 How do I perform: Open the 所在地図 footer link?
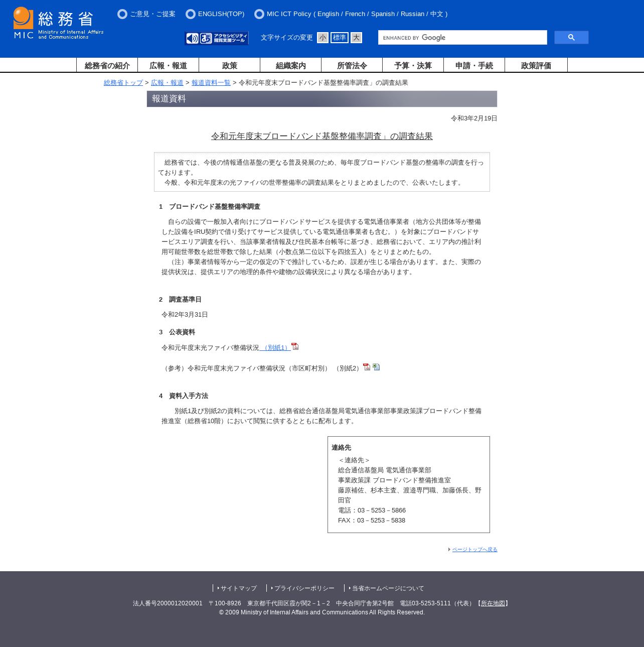pos(493,603)
